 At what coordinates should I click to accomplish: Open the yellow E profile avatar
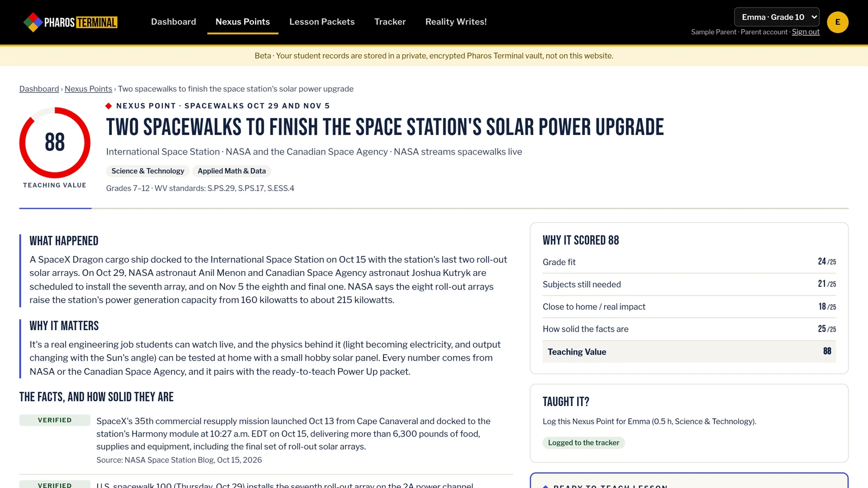[838, 22]
